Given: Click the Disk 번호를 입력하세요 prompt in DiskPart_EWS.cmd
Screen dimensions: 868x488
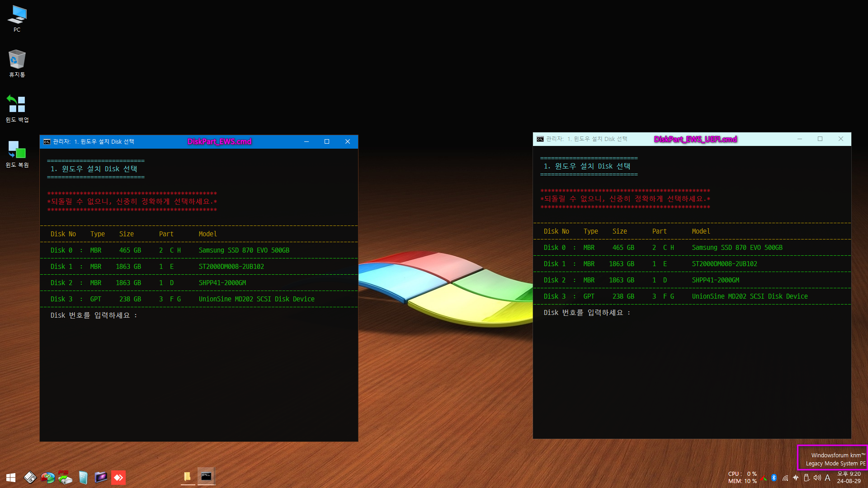Looking at the screenshot, I should (94, 315).
